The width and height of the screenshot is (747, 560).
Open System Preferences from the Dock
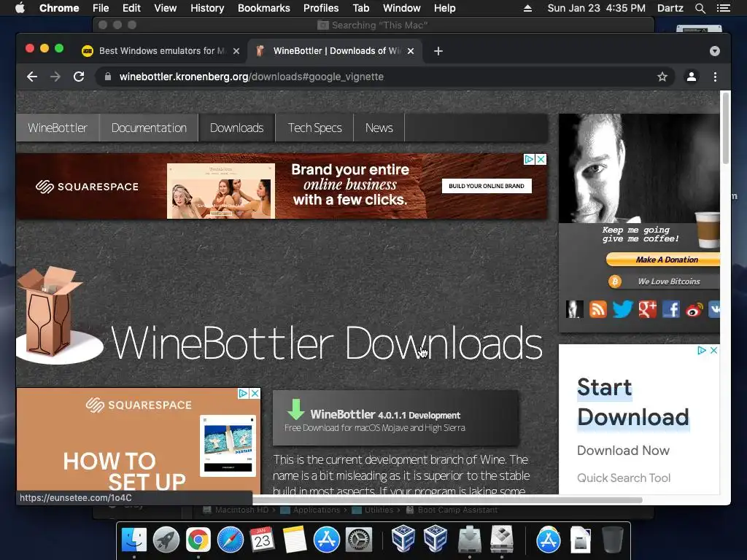click(359, 540)
